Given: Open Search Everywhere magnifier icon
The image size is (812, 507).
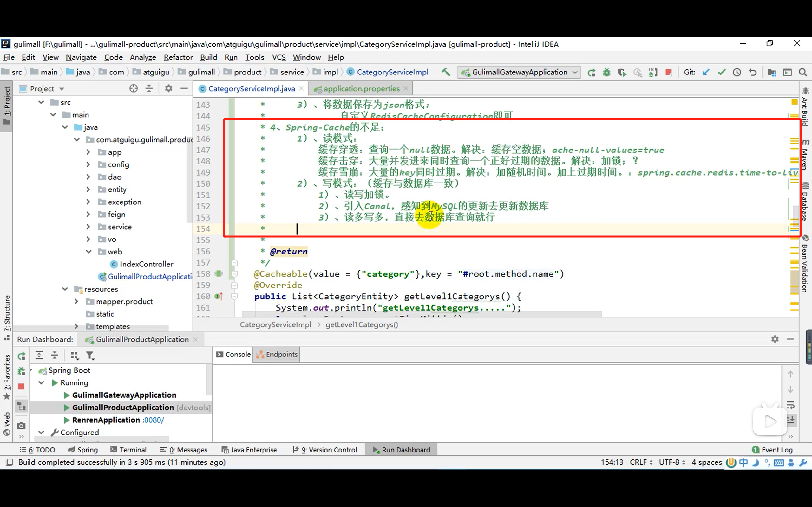Looking at the screenshot, I should coord(802,72).
